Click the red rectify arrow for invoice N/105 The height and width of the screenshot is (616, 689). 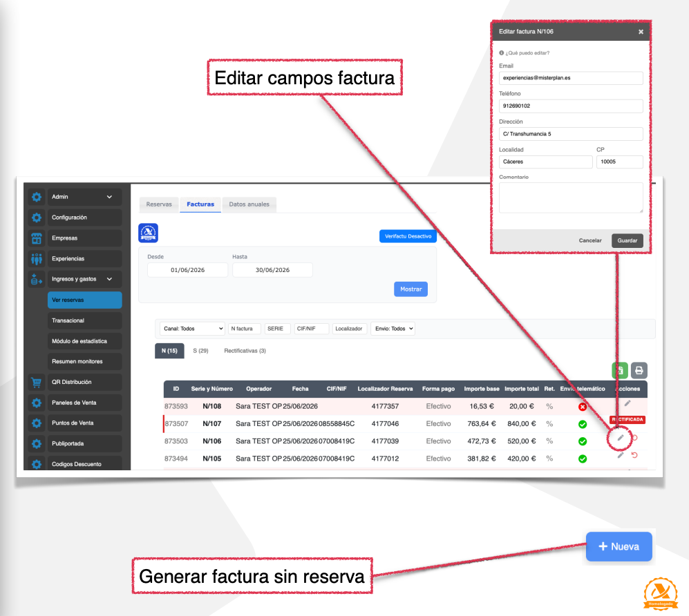pyautogui.click(x=634, y=455)
